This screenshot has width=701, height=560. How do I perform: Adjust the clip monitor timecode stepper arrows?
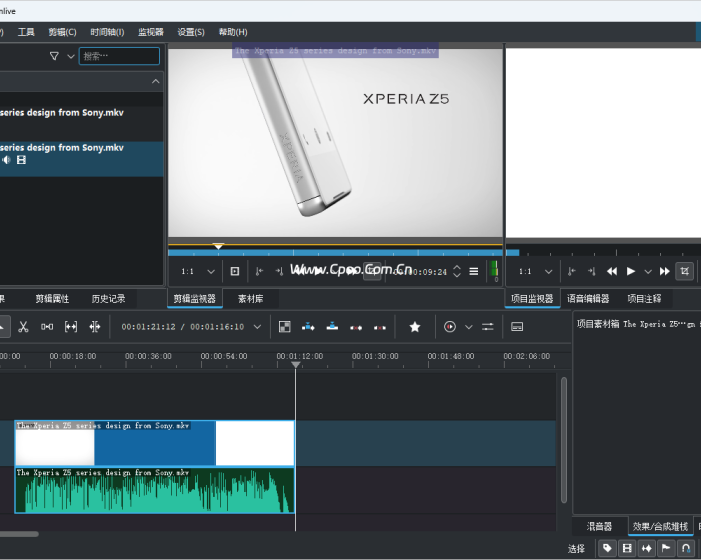click(456, 271)
